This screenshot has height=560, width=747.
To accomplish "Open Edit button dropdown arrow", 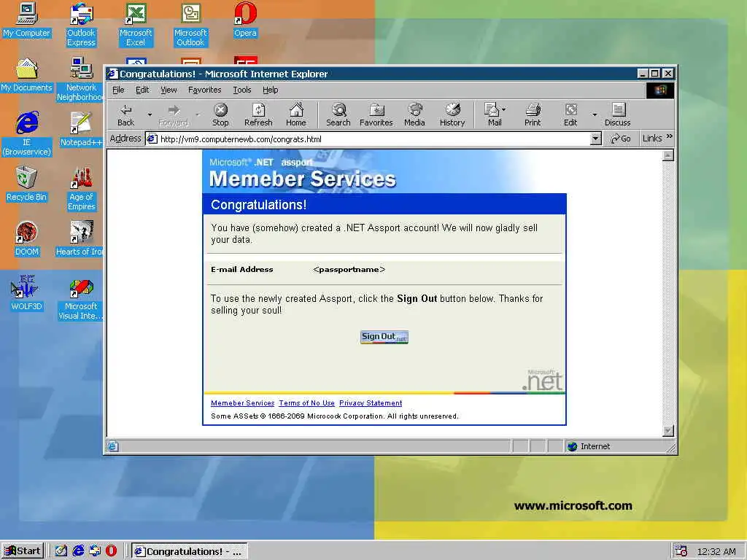I will coord(594,114).
